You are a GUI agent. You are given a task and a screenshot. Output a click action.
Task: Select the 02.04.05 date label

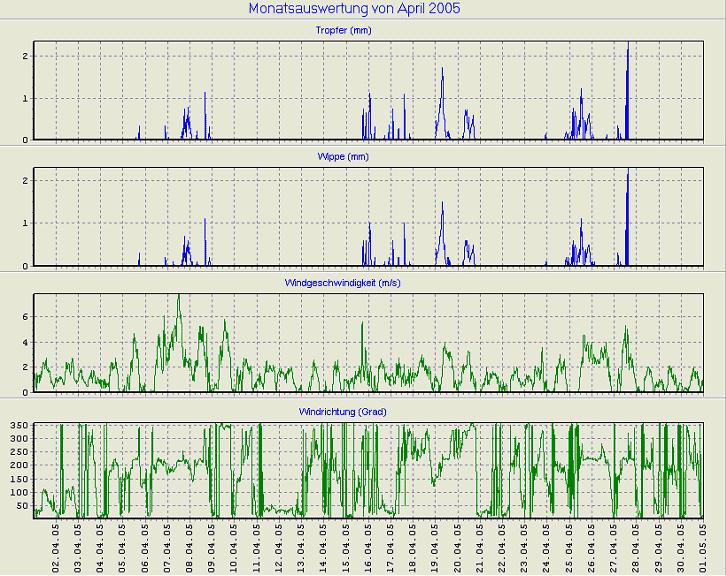click(57, 546)
